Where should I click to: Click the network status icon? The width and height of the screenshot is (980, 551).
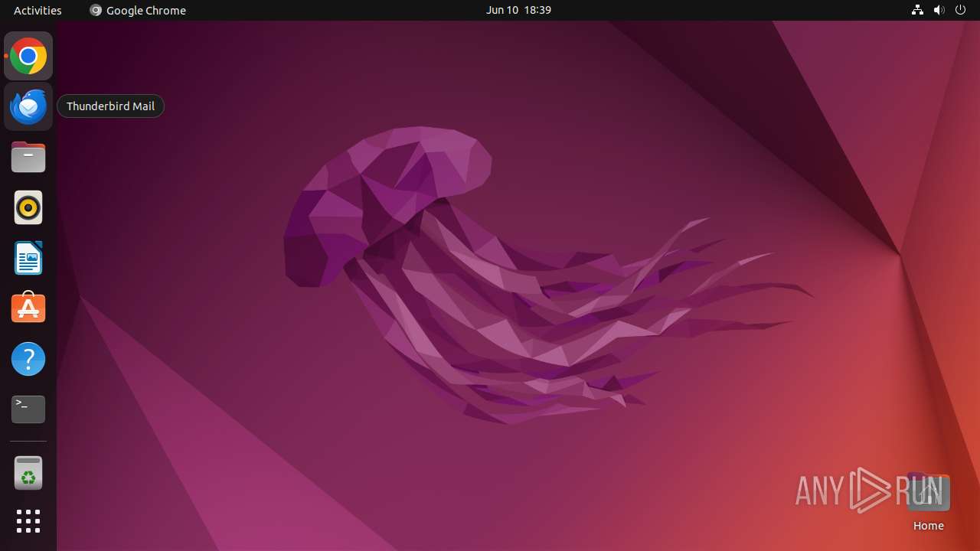click(x=917, y=10)
